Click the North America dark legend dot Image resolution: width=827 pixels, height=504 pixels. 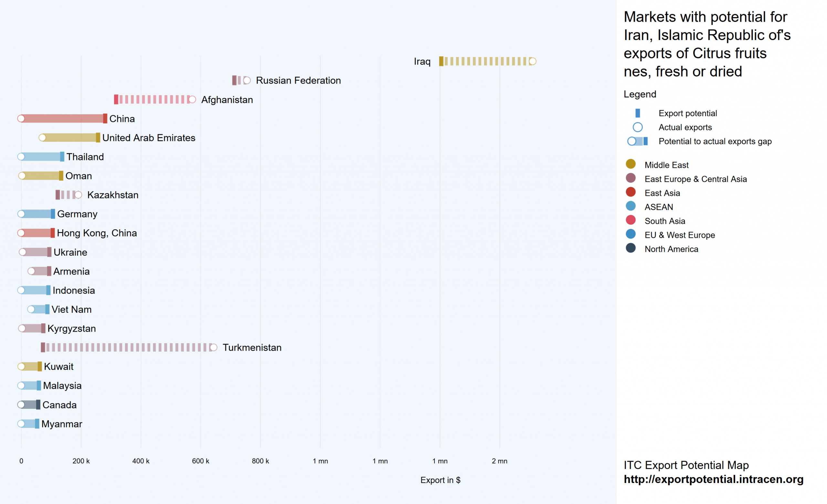(x=630, y=248)
